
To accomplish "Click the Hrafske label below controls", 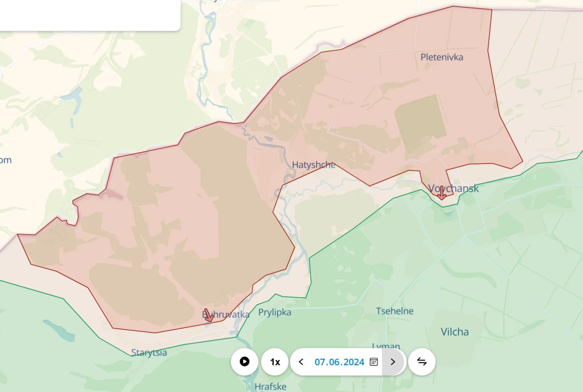I will click(x=271, y=387).
